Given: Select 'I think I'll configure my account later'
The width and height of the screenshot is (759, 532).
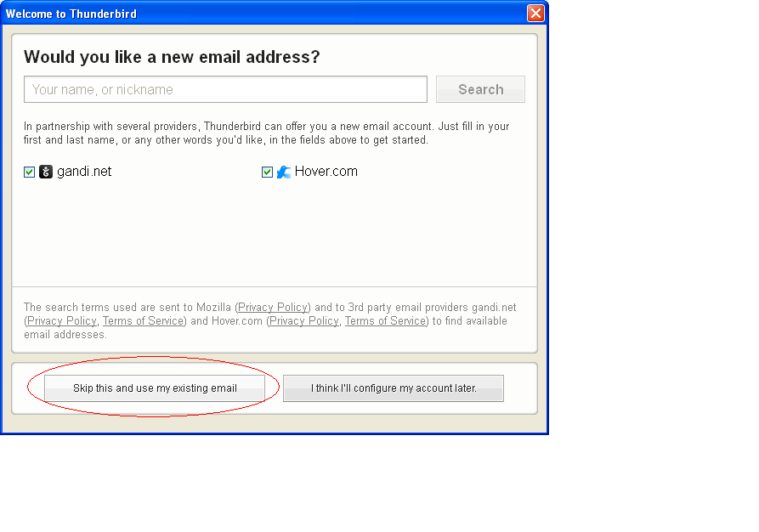Looking at the screenshot, I should tap(394, 388).
